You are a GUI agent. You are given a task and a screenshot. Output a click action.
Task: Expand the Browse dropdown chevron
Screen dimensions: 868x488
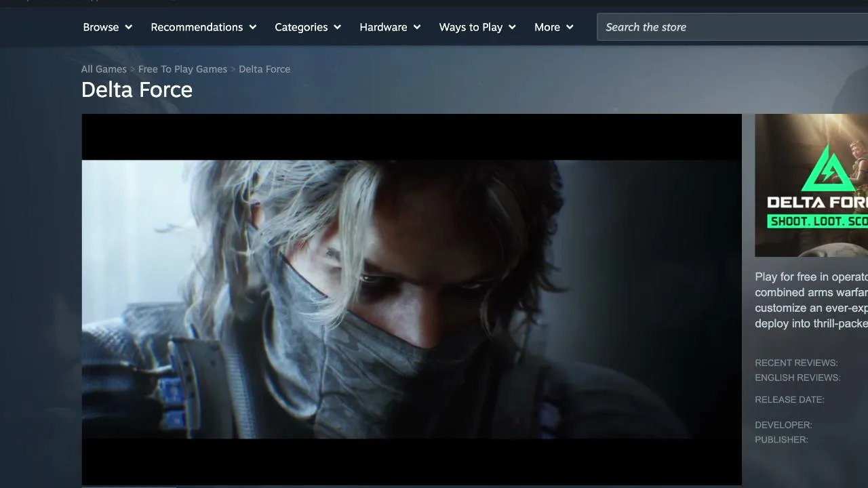128,27
